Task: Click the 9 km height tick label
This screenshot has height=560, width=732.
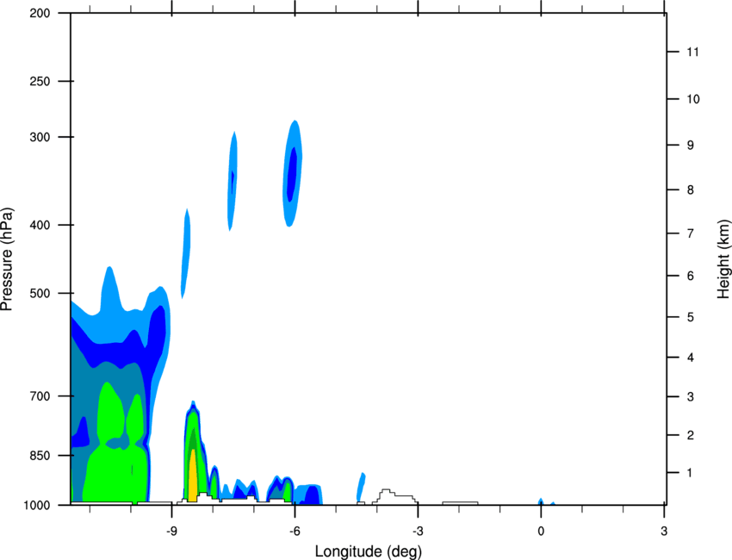Action: (690, 146)
